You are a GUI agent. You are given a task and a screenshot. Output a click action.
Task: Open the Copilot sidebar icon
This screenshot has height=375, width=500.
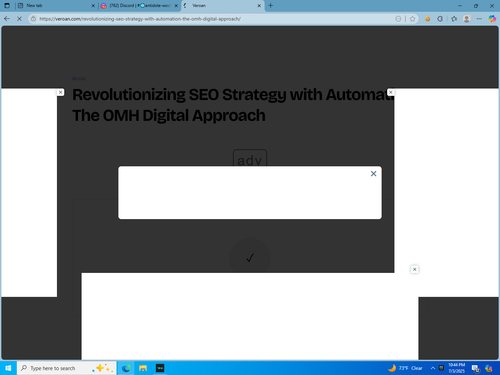point(492,19)
